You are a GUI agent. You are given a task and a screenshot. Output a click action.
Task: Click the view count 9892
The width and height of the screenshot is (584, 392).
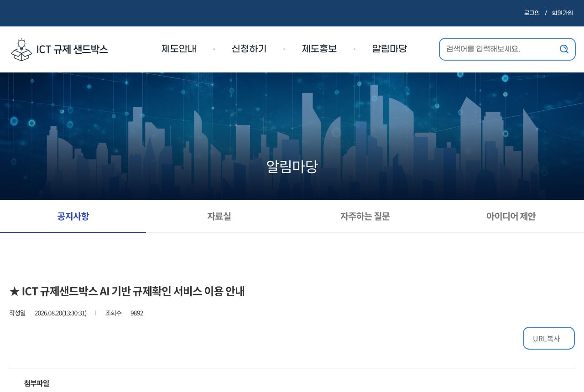[x=137, y=313]
